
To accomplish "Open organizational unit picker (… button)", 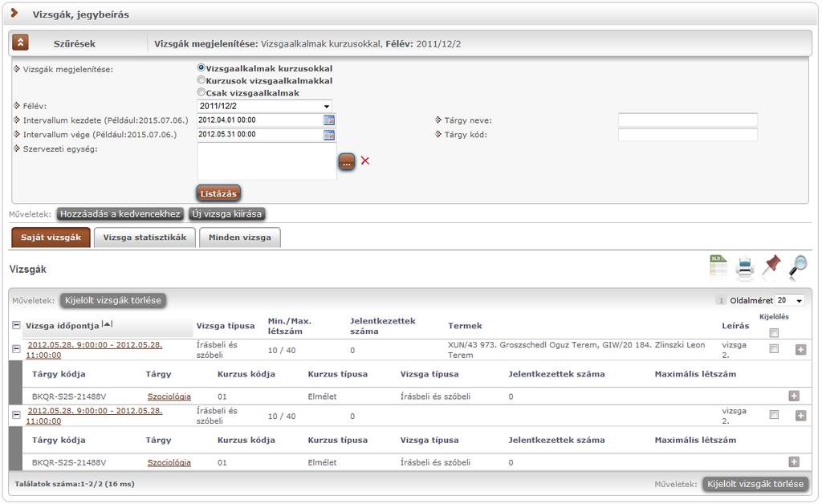I will (x=347, y=161).
